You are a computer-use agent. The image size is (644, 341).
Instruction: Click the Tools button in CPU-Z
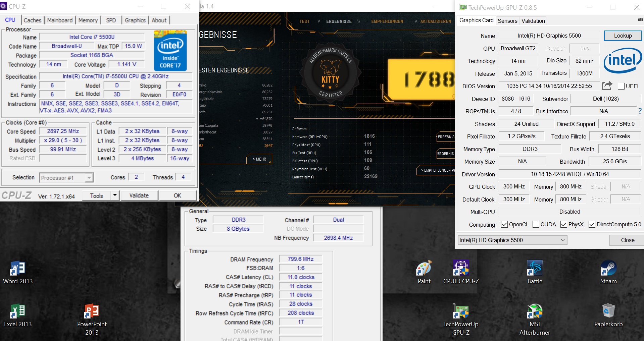96,195
